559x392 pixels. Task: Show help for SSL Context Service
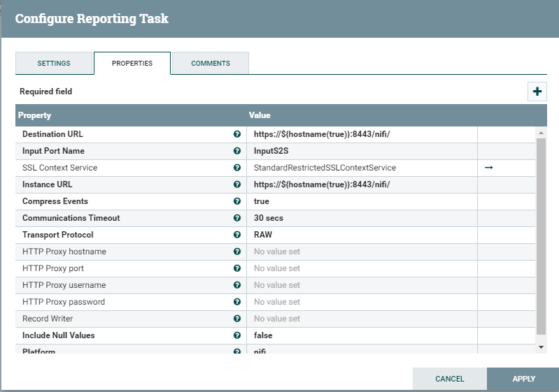click(237, 167)
